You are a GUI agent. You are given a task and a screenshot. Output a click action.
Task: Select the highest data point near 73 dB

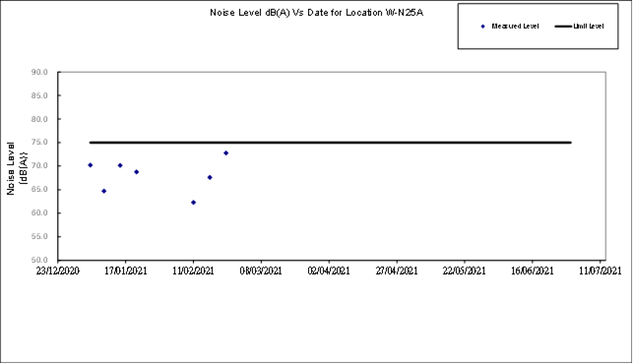(226, 152)
